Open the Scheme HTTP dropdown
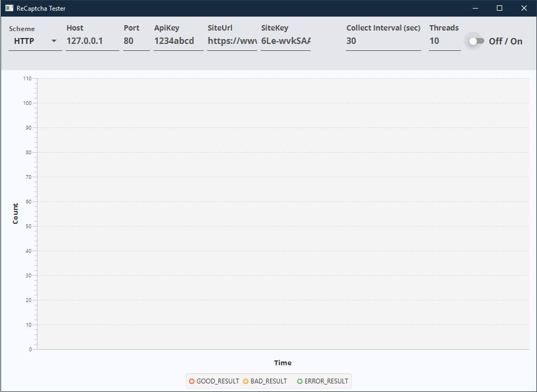Screen dimensions: 537x392 pyautogui.click(x=35, y=41)
